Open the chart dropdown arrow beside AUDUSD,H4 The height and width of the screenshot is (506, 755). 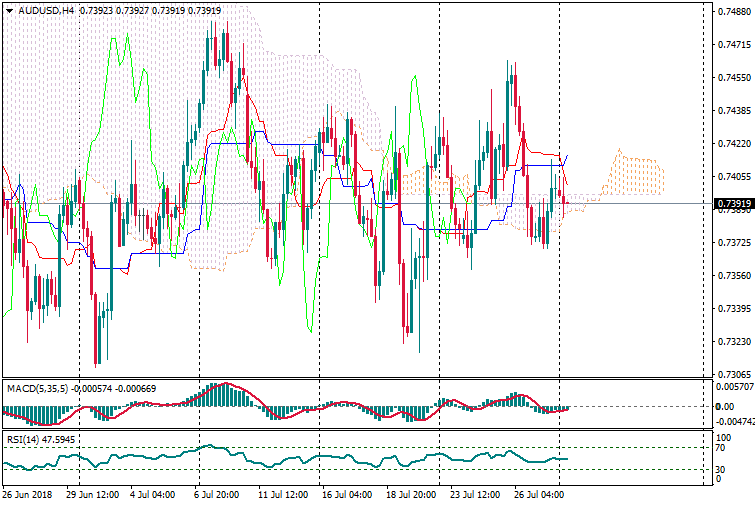pos(9,10)
